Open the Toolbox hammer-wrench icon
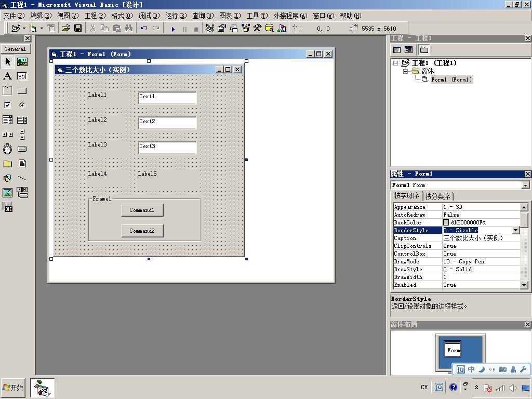The height and width of the screenshot is (399, 532). [258, 29]
